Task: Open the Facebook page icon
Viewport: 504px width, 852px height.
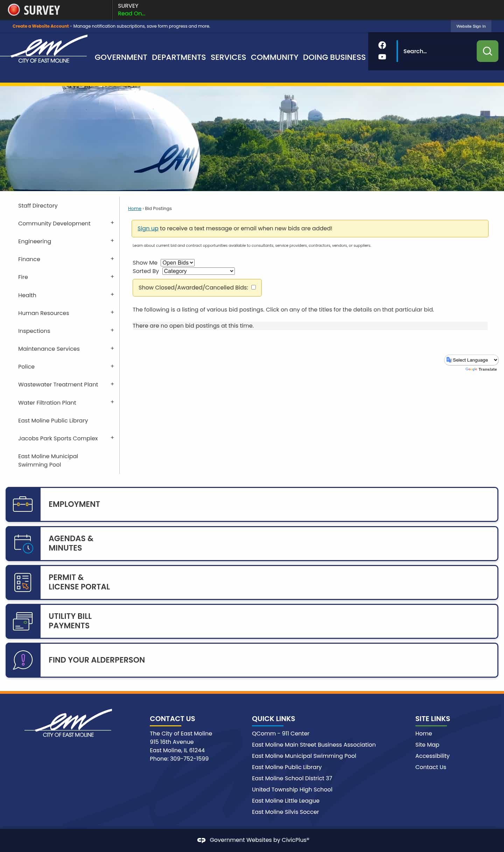Action: (x=382, y=45)
